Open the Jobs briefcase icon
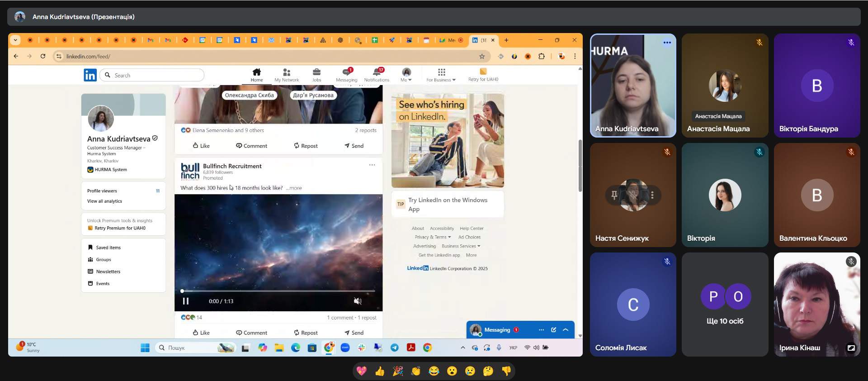The image size is (868, 381). click(x=316, y=72)
